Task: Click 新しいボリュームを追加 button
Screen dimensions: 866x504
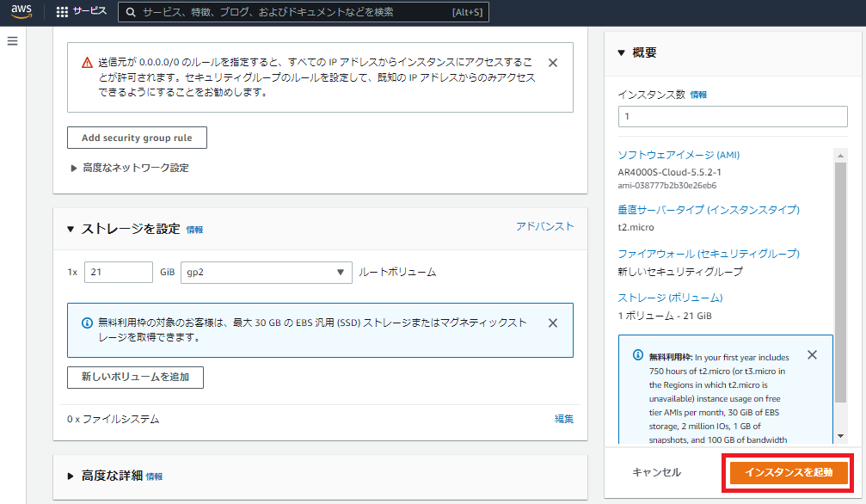Action: point(135,377)
